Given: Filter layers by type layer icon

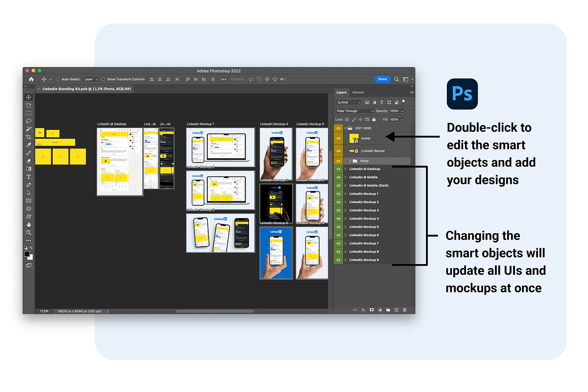Looking at the screenshot, I should pos(382,102).
